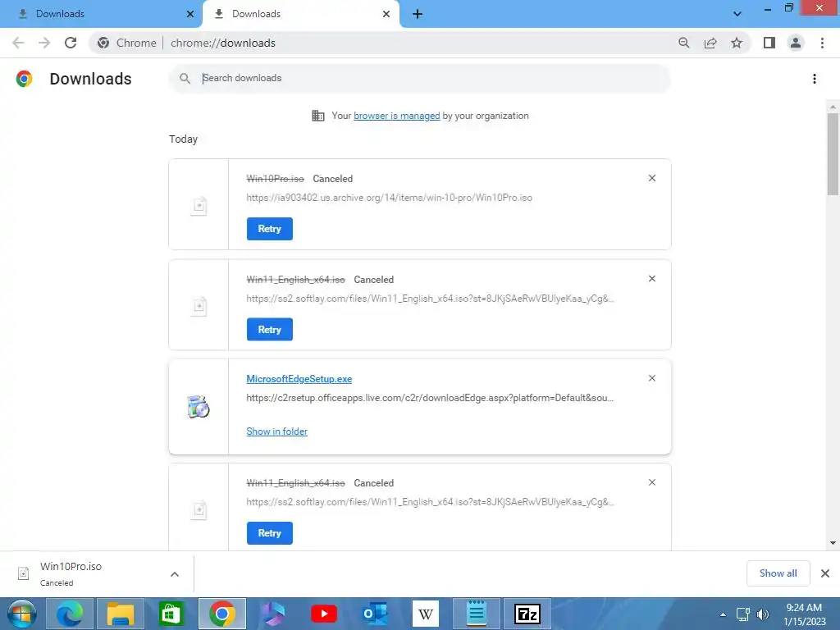Click the browser back arrow
The width and height of the screenshot is (840, 630).
[18, 43]
